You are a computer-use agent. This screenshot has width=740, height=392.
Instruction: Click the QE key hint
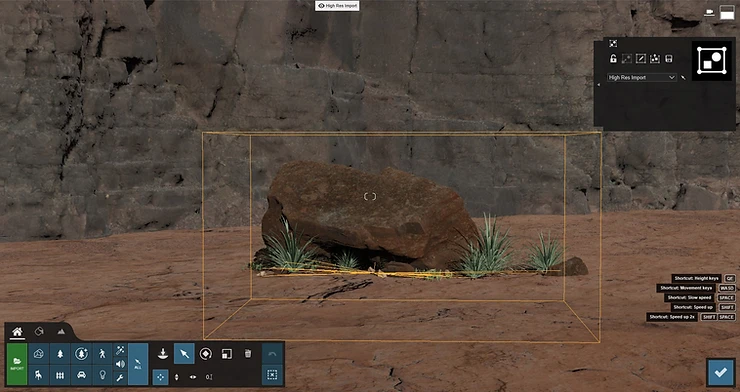pos(730,278)
